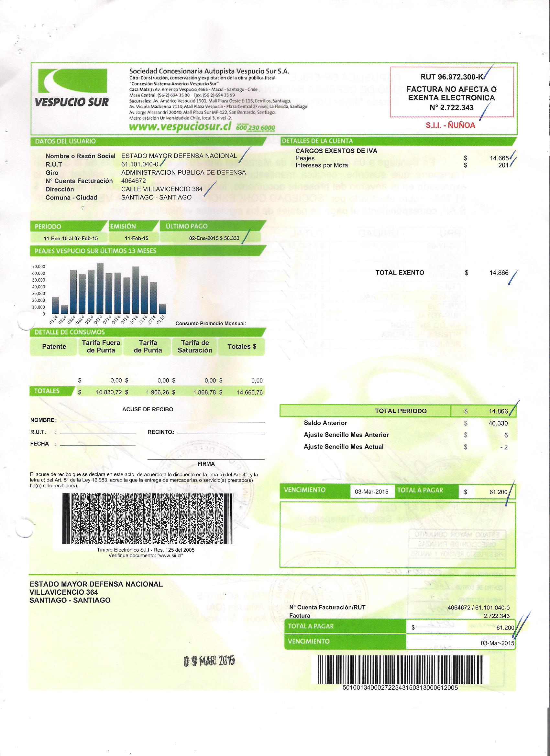This screenshot has height=756, width=550.
Task: Click the 09 MAR 2015 date stamp
Action: tap(209, 660)
